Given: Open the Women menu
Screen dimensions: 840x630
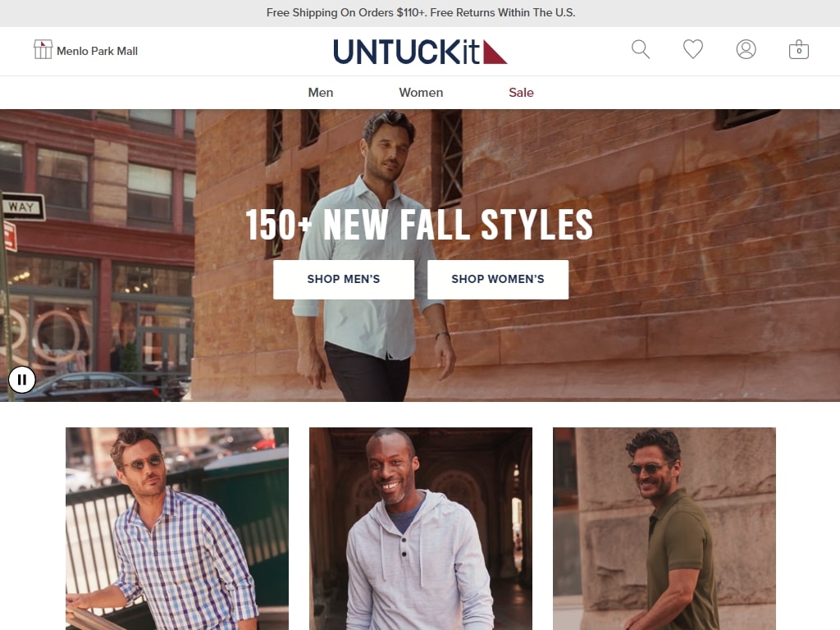Looking at the screenshot, I should (421, 93).
